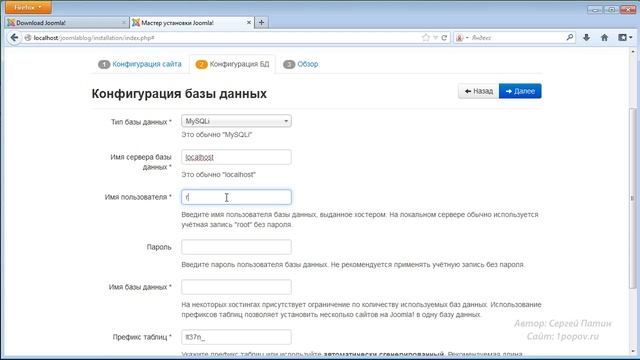Click the Конфигурация базы данных heading
The height and width of the screenshot is (360, 640).
179,93
